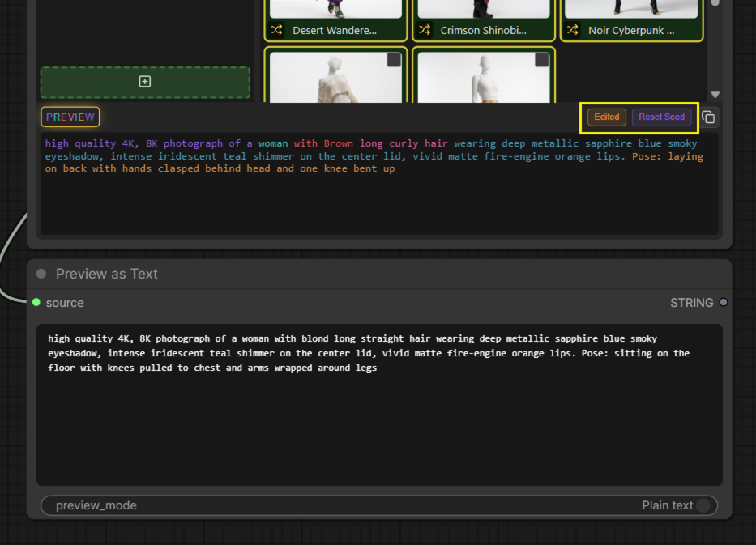Select the Crimson Shinobi outfit card
Screen dimensions: 756x545
484,20
